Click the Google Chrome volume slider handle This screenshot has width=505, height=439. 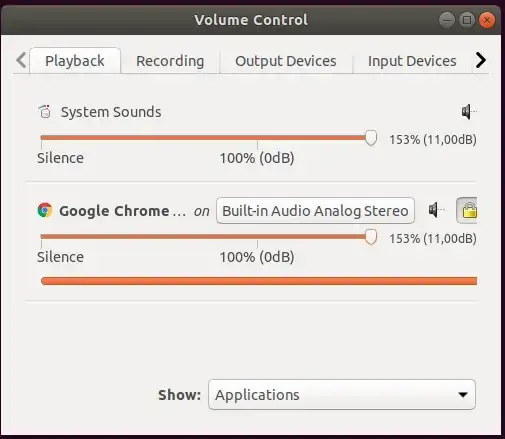[x=371, y=237]
